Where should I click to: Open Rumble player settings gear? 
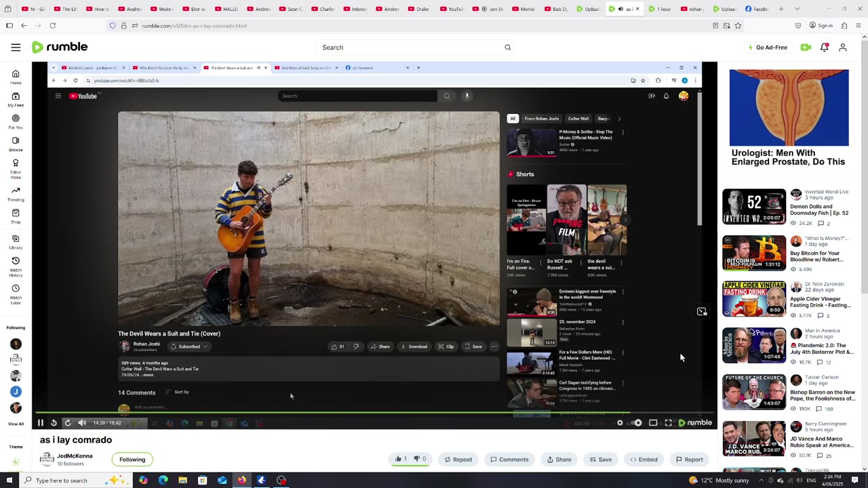pos(620,423)
